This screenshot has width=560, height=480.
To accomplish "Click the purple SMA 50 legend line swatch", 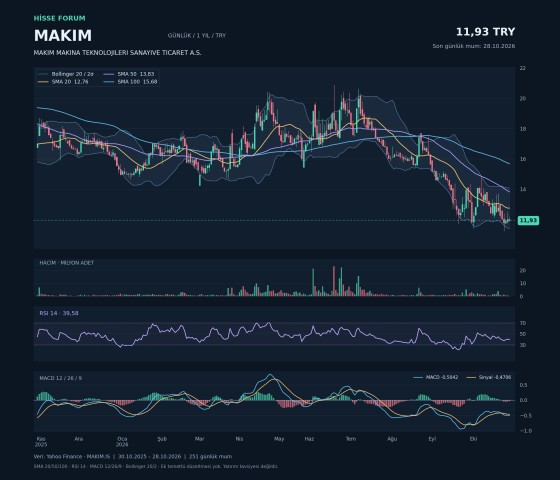I will [x=109, y=74].
